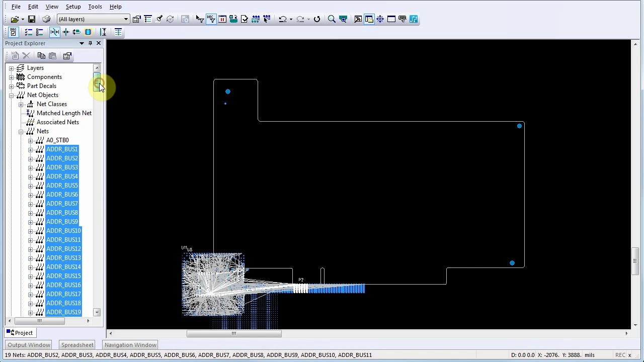Open the Undo history dropdown arrow
The height and width of the screenshot is (362, 644).
291,19
